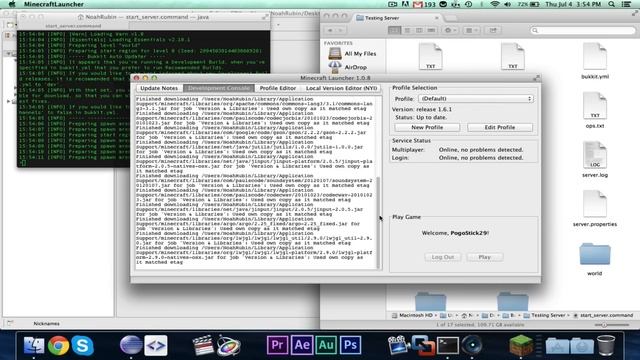Open Notification Center icon in menu bar
The height and width of the screenshot is (360, 640).
point(627,4)
